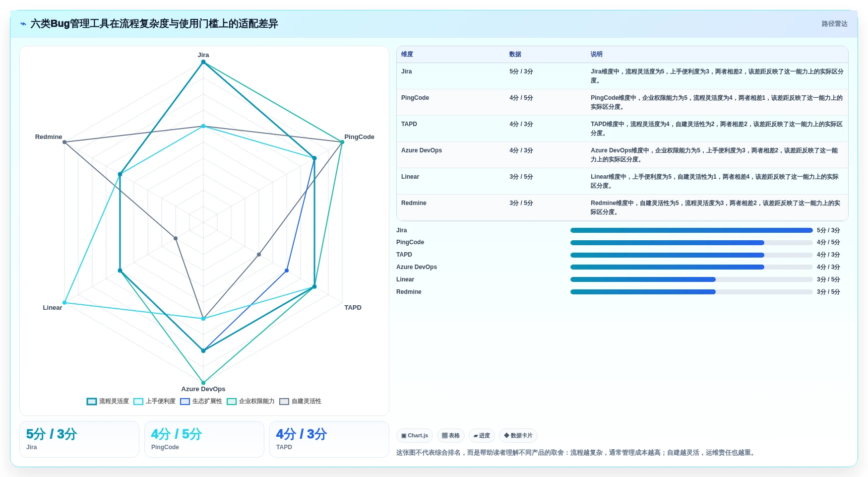The width and height of the screenshot is (868, 477).
Task: Click the 路径雷达 label in header
Action: pos(834,24)
